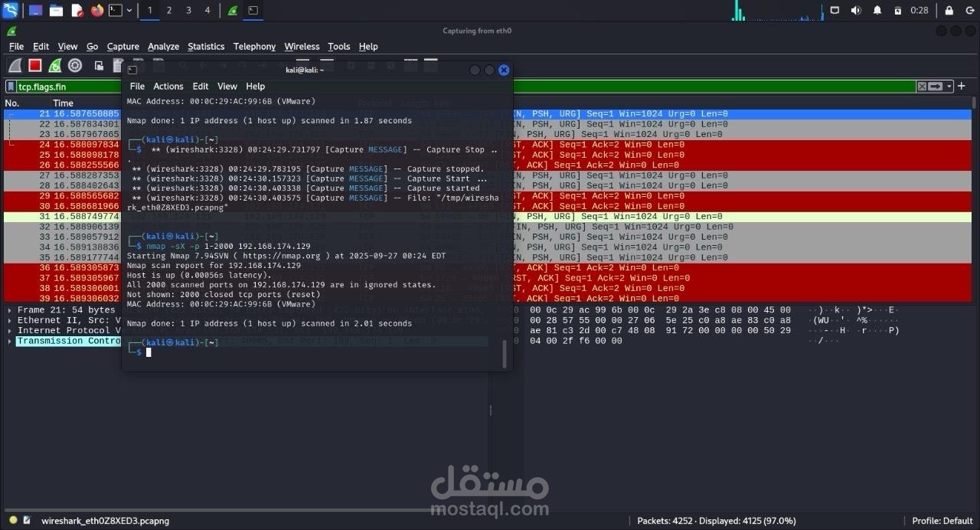
Task: Apply the display filter arrow button
Action: (936, 87)
